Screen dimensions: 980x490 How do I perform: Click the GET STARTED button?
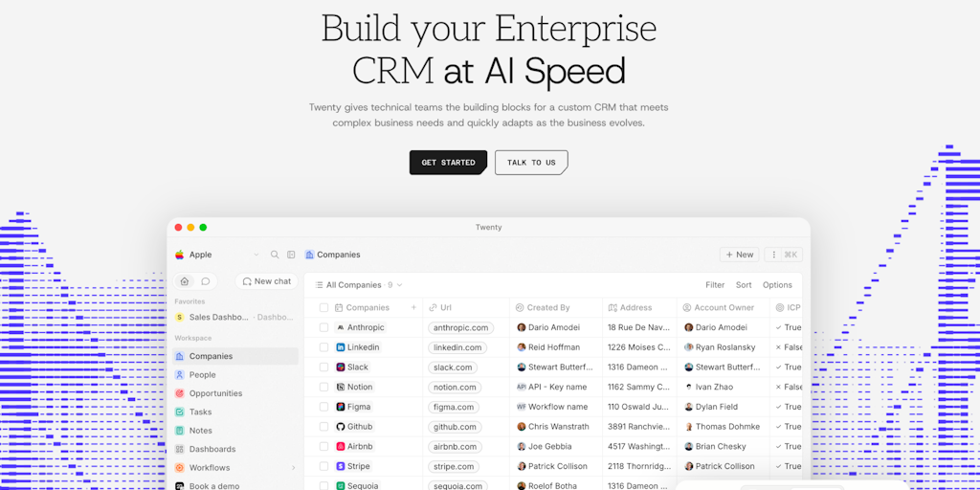(x=448, y=163)
